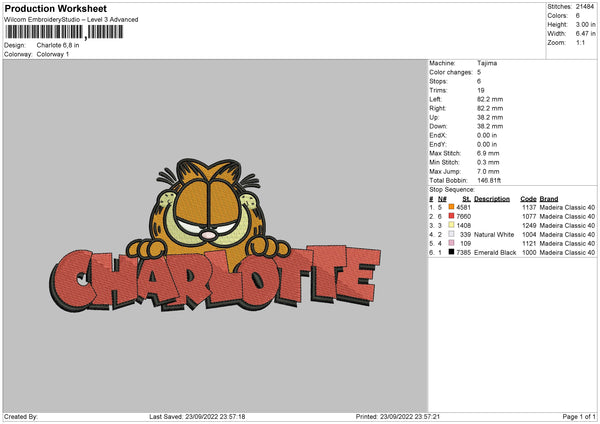600x424 pixels.
Task: Click the St. column header
Action: click(x=466, y=198)
